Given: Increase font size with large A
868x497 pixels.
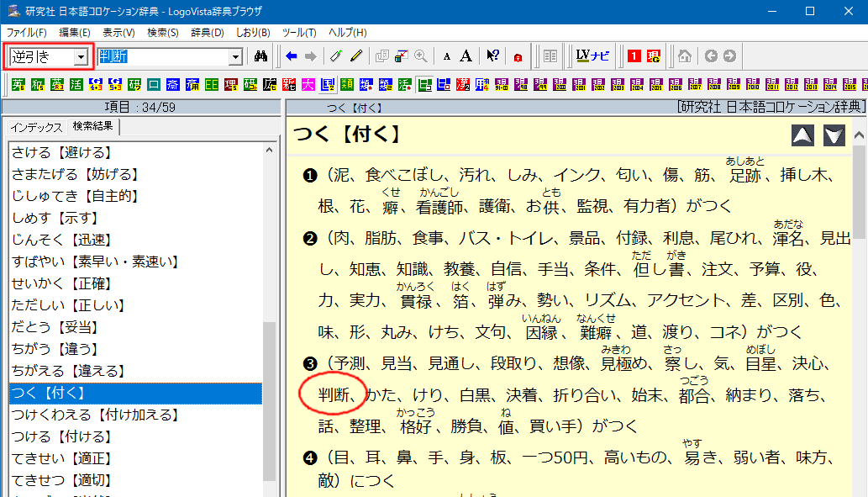Looking at the screenshot, I should click(x=466, y=56).
